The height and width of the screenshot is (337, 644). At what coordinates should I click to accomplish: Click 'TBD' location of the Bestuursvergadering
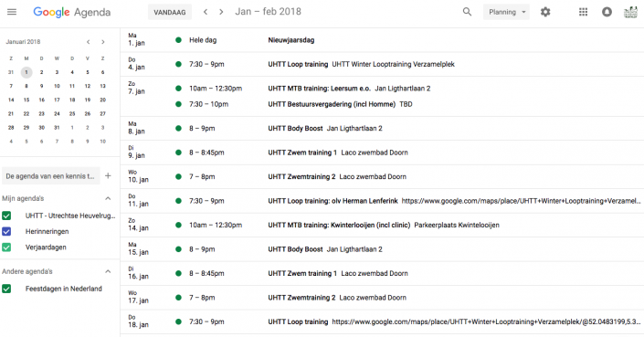pos(406,104)
